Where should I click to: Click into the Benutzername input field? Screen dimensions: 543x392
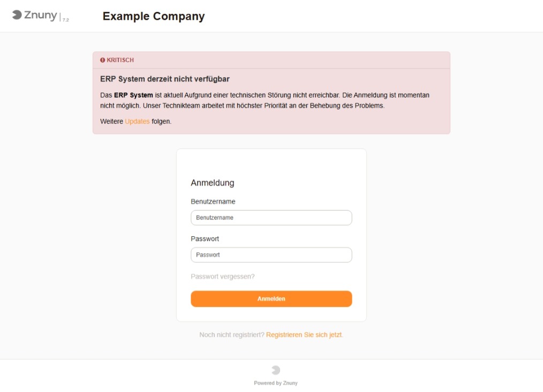click(x=271, y=217)
